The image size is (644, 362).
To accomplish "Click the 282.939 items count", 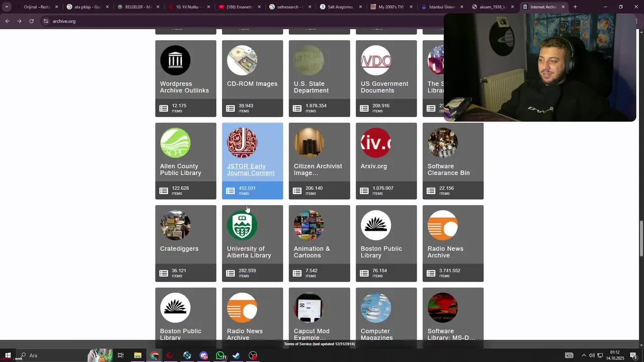I will tap(247, 270).
